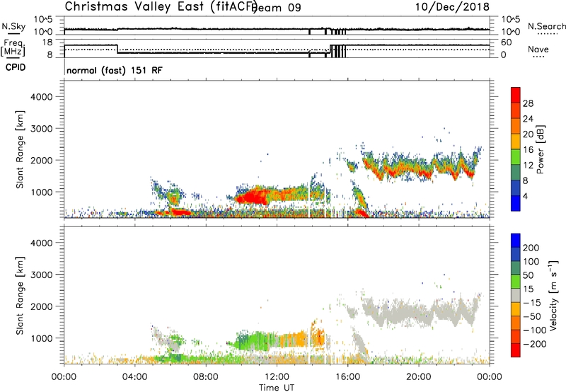Click the 'N.Sky' legend label
The width and height of the screenshot is (566, 392).
pos(13,26)
